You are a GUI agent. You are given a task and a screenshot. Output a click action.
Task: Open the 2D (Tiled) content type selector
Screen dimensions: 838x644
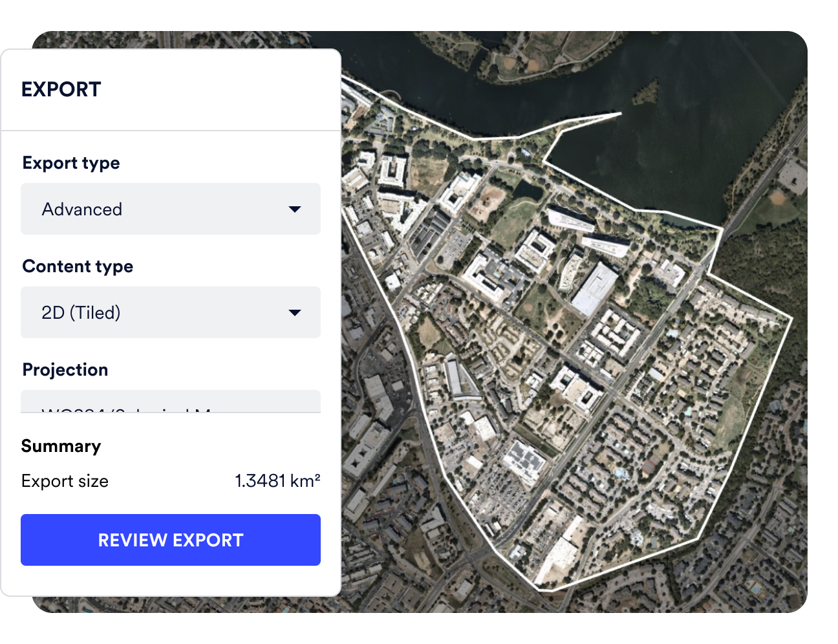tap(171, 312)
